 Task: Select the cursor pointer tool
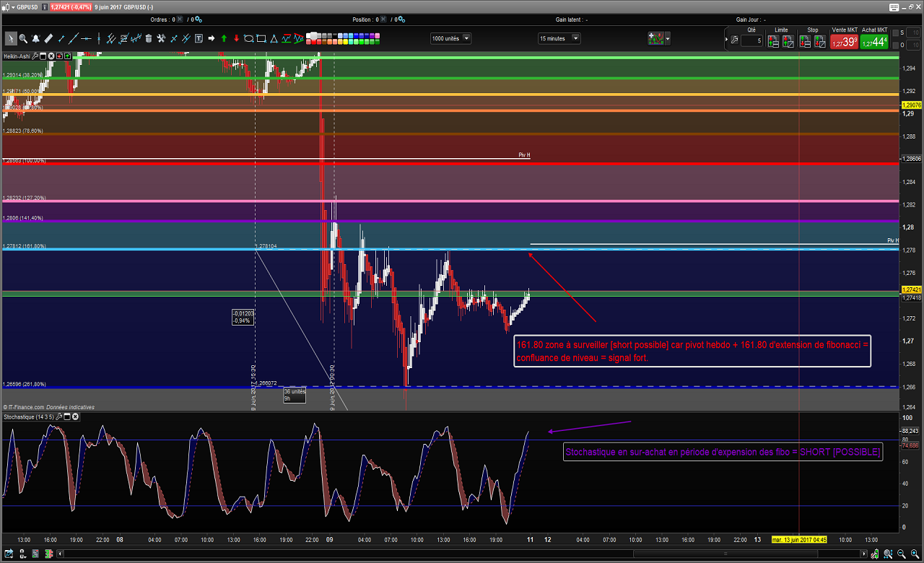11,38
